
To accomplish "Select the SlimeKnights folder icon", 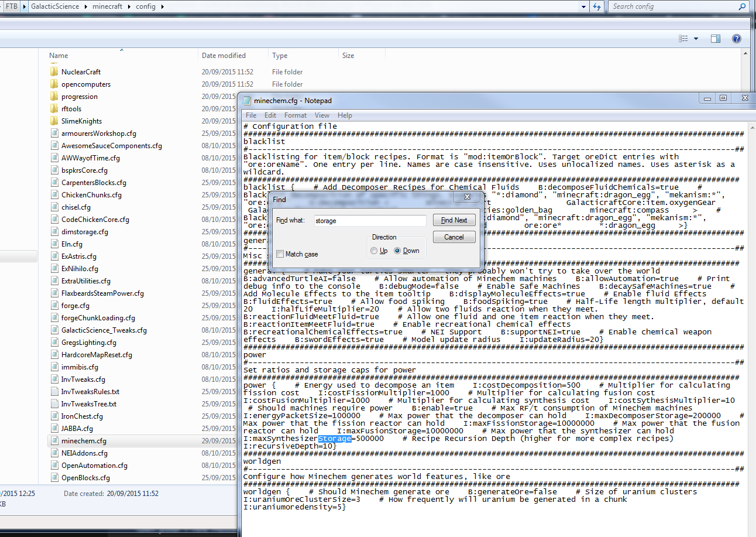I will tap(54, 121).
